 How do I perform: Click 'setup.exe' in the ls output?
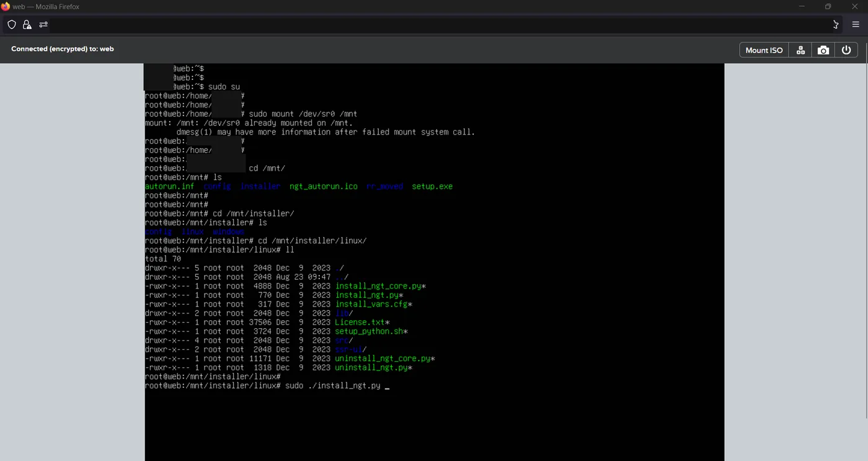click(432, 186)
